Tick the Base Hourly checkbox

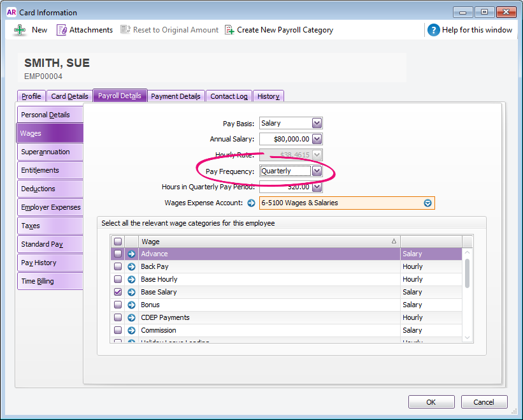coord(117,280)
